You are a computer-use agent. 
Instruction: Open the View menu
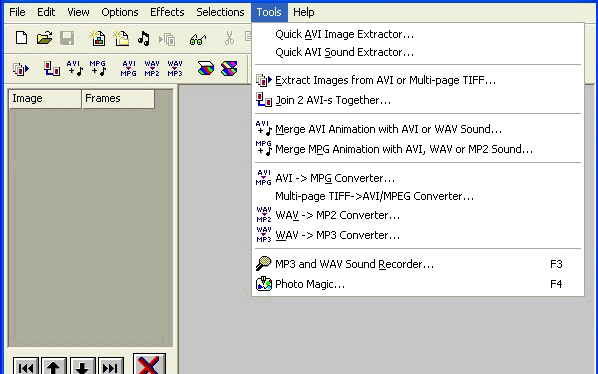point(78,12)
